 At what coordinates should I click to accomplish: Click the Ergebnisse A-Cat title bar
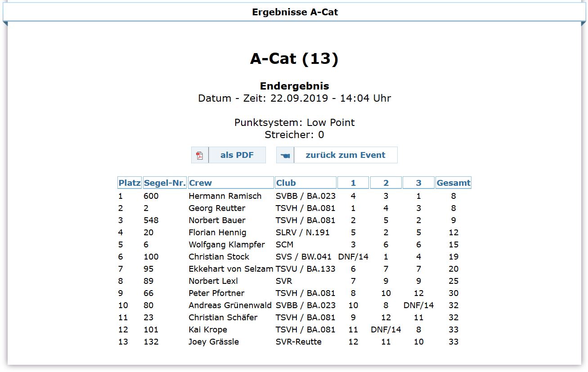coord(295,12)
